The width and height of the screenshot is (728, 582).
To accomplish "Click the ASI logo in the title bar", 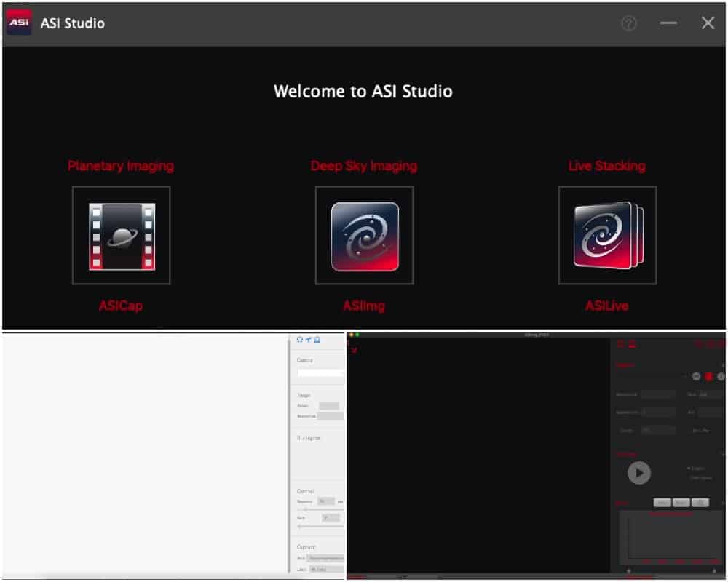I will [x=19, y=23].
